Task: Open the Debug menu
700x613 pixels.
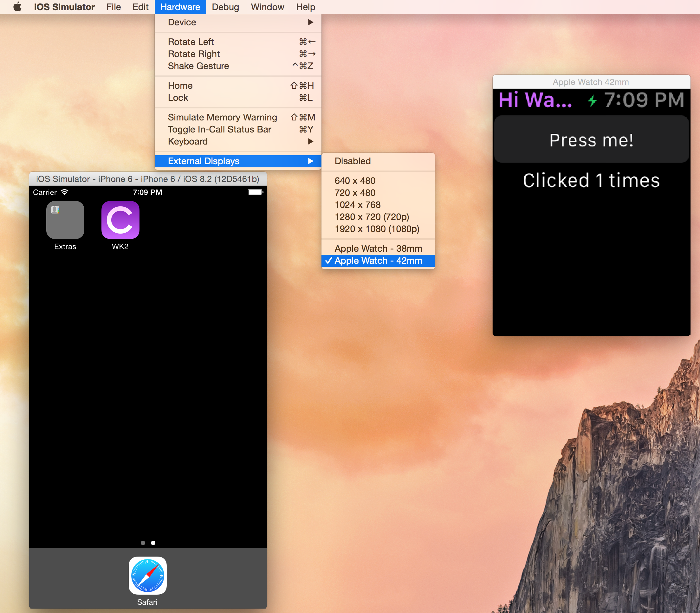Action: pos(225,7)
